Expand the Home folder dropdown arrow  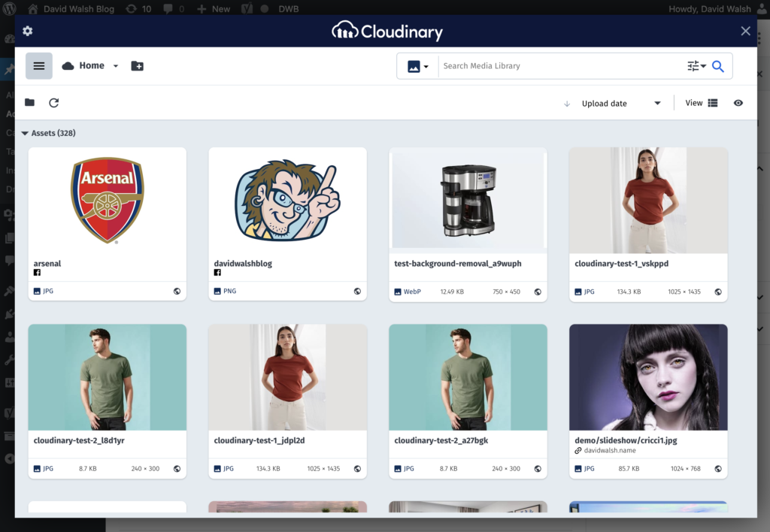[115, 66]
